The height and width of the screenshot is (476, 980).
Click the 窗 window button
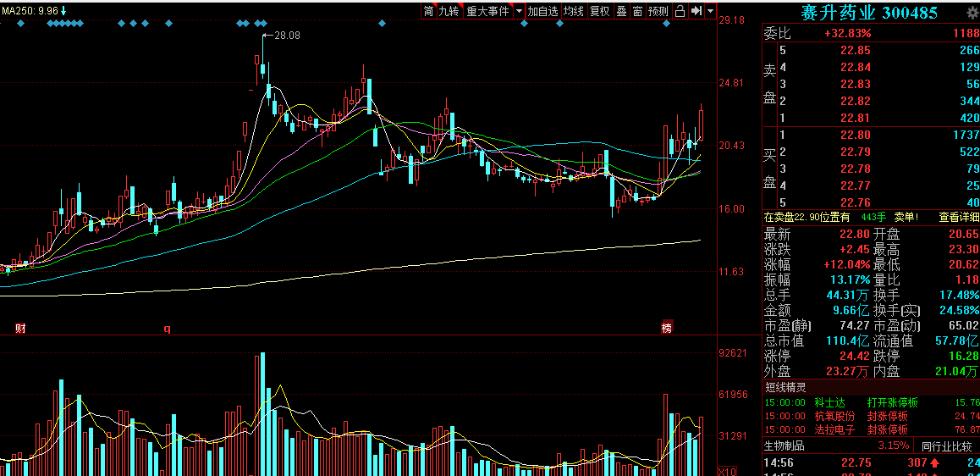point(637,11)
